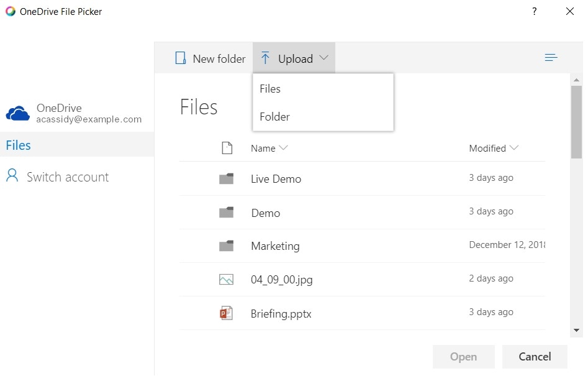Viewport: 588px width, 381px height.
Task: Open the view options icon top right
Action: click(x=551, y=57)
